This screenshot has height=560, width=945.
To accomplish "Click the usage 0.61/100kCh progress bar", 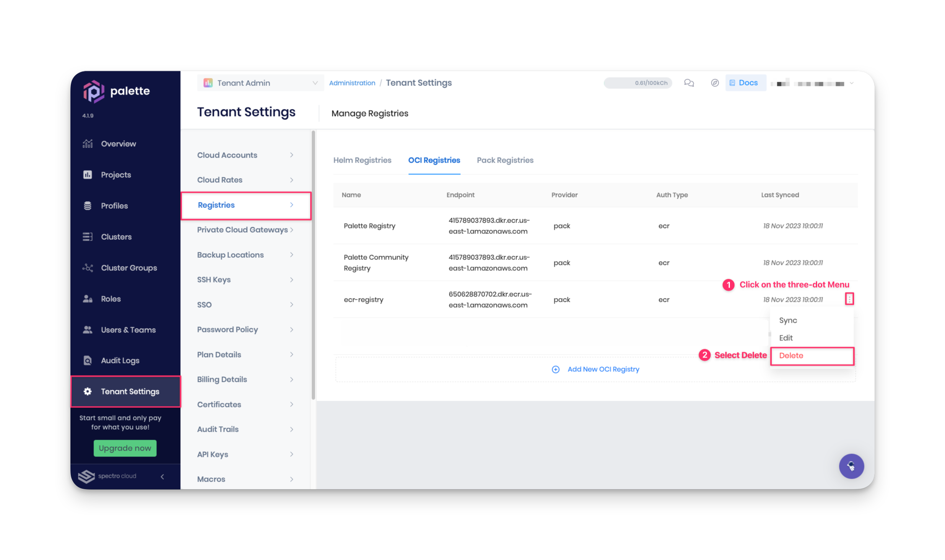I will 638,83.
